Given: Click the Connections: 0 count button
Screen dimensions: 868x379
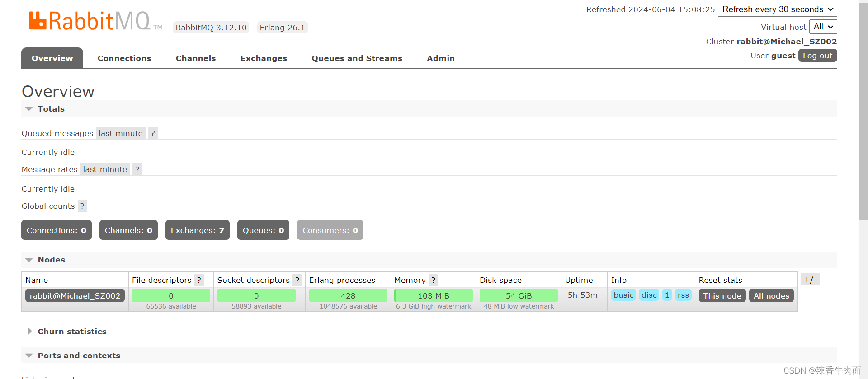Looking at the screenshot, I should point(57,230).
